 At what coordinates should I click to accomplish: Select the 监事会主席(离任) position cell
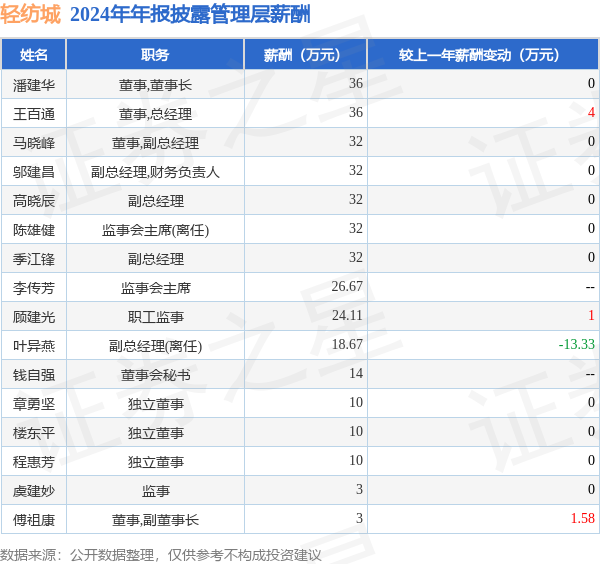(155, 230)
